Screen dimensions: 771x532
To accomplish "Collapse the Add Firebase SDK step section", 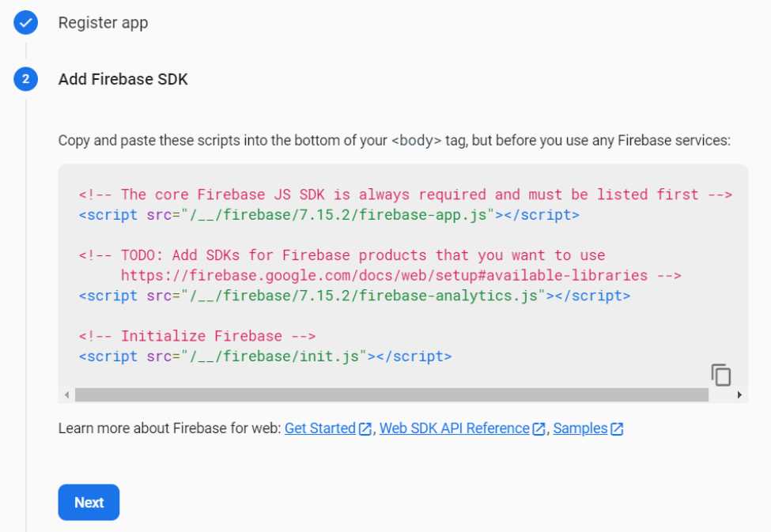I will pyautogui.click(x=123, y=79).
